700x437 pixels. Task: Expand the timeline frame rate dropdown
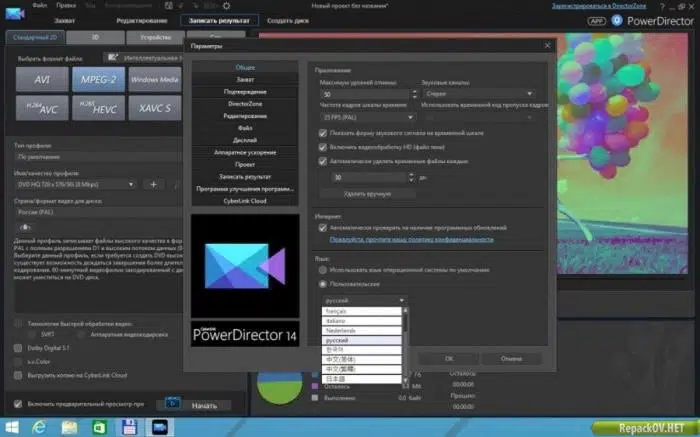(367, 117)
